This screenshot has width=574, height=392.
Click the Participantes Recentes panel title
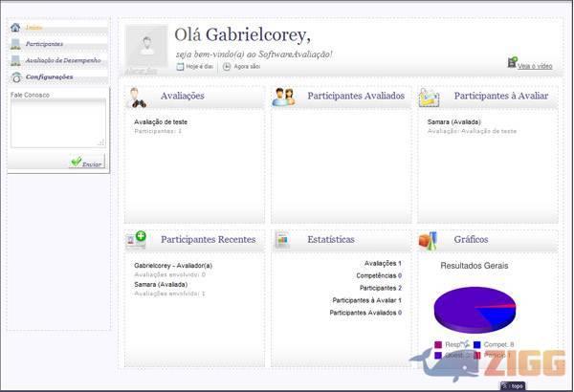[x=209, y=239]
